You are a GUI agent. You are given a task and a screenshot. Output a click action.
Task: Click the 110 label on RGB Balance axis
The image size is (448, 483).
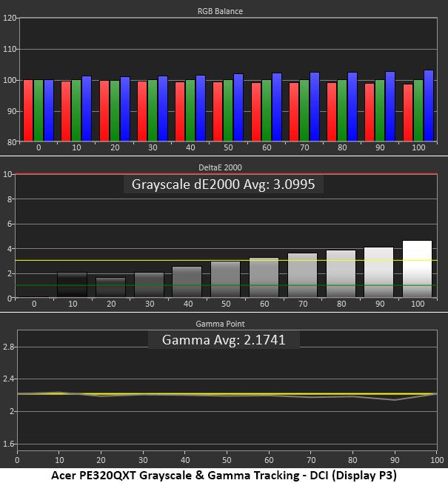pyautogui.click(x=9, y=49)
